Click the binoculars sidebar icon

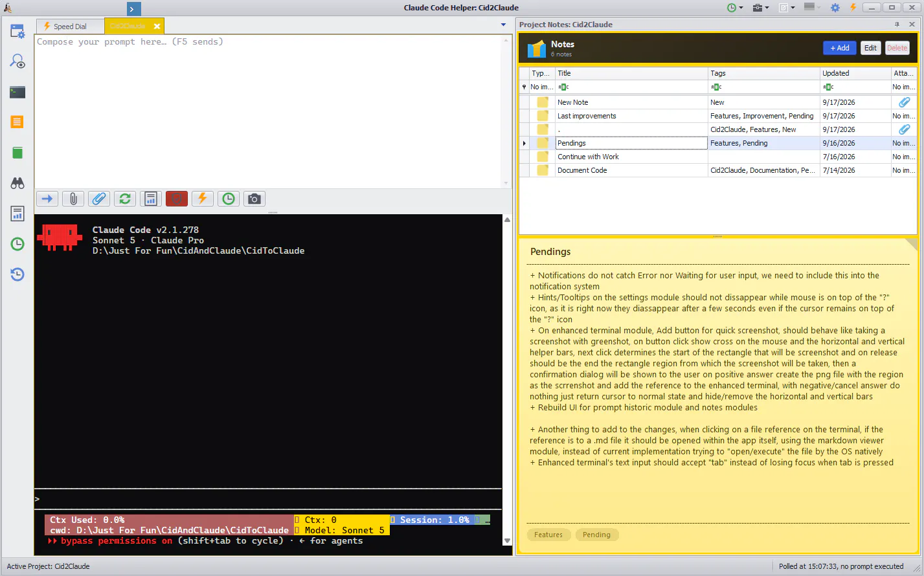pyautogui.click(x=17, y=183)
